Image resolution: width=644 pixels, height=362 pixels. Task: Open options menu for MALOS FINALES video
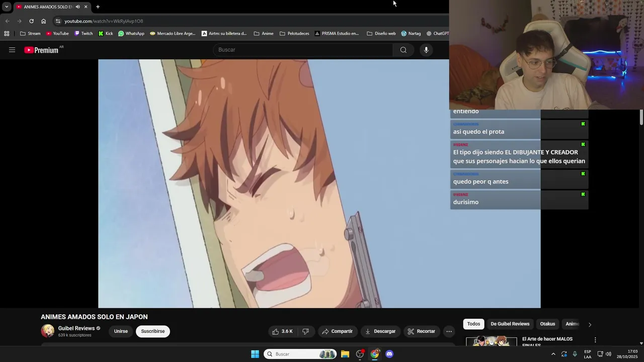point(595,340)
